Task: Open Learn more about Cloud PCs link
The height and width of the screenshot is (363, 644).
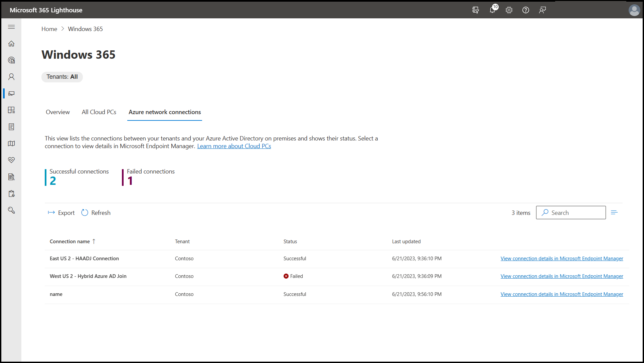Action: coord(234,146)
